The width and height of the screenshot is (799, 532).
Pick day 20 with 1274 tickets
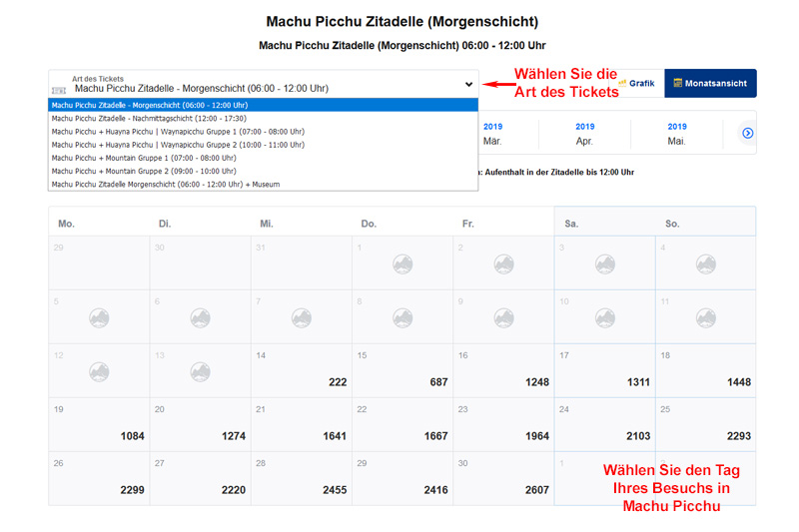tap(201, 424)
